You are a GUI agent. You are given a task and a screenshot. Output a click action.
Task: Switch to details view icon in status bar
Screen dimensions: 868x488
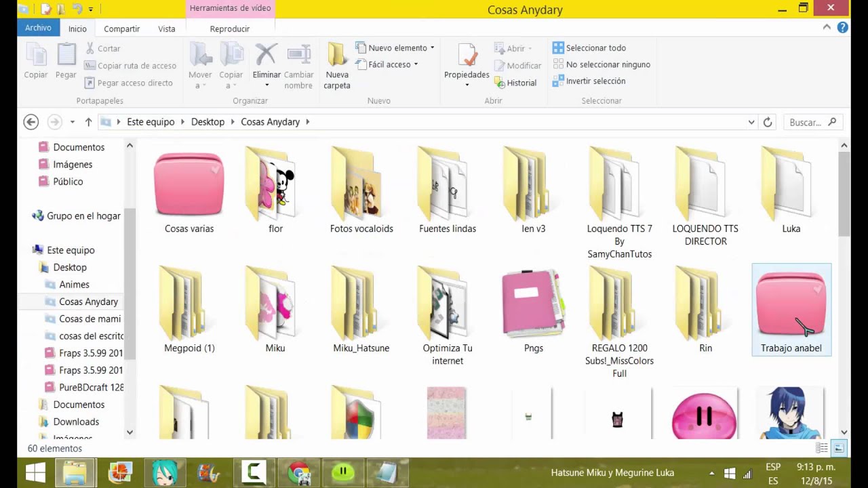(x=822, y=448)
